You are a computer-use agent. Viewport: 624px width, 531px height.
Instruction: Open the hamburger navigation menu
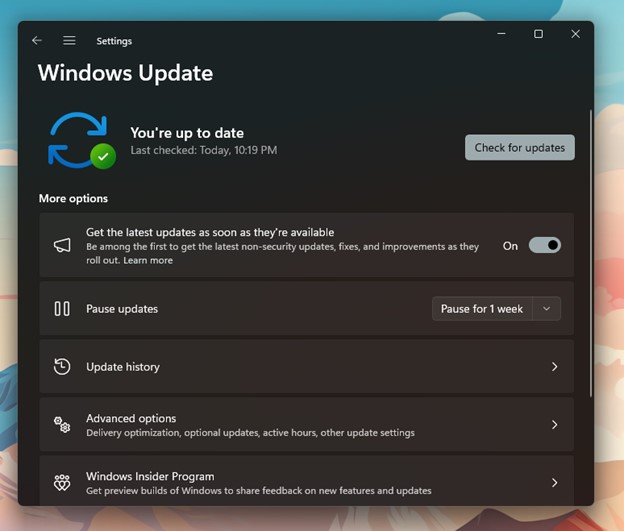pos(69,40)
